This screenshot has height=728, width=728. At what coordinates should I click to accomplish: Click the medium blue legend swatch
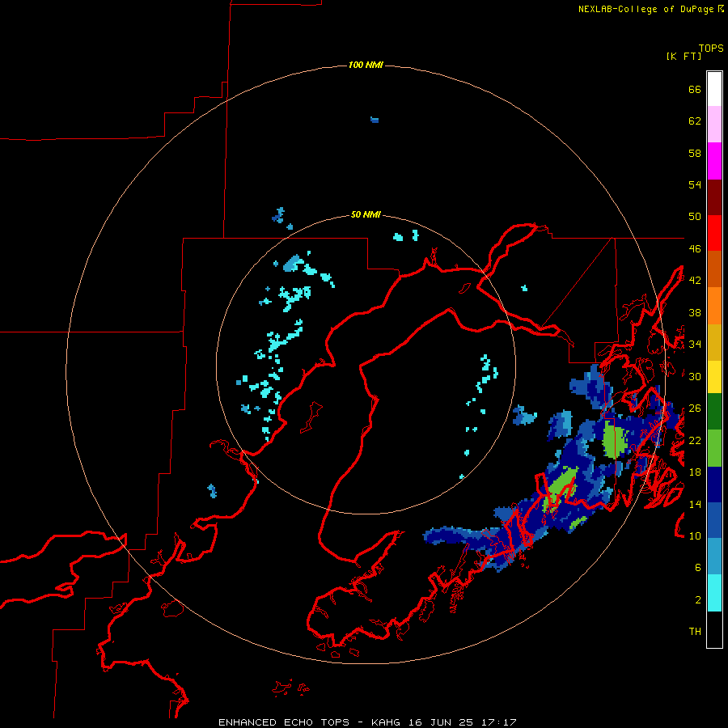714,520
